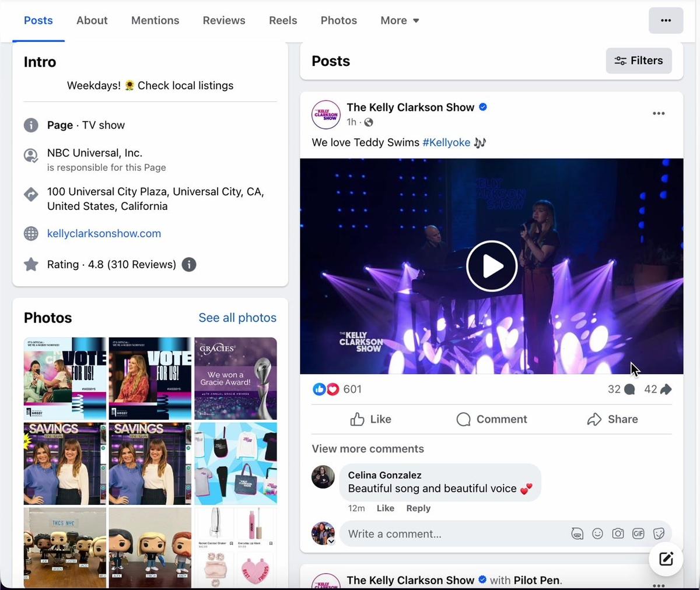The width and height of the screenshot is (700, 590).
Task: Switch to the About tab
Action: [92, 20]
